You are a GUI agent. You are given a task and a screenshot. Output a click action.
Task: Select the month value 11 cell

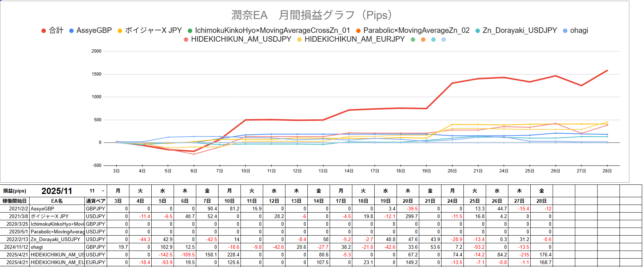click(x=92, y=191)
